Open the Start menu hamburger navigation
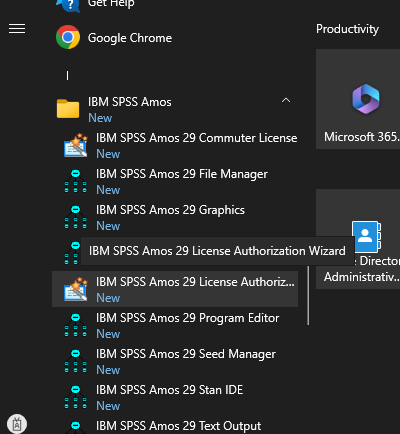The width and height of the screenshot is (400, 434). pyautogui.click(x=17, y=29)
